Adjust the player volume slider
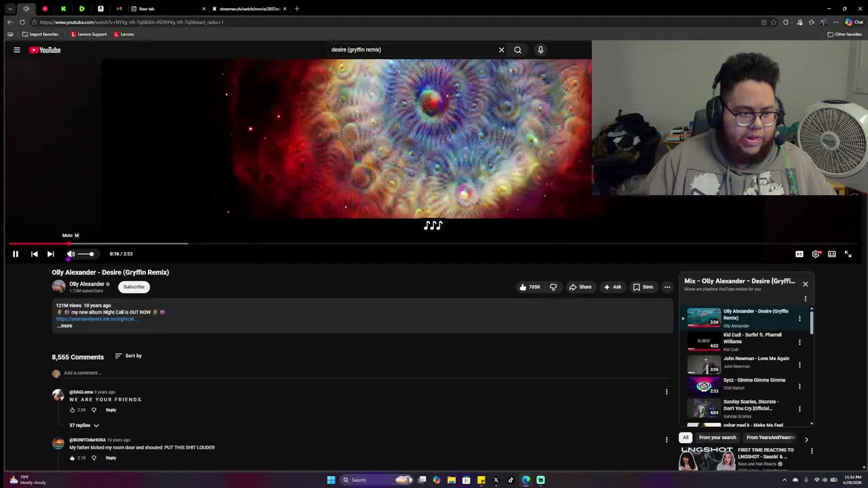This screenshot has height=488, width=868. click(85, 254)
